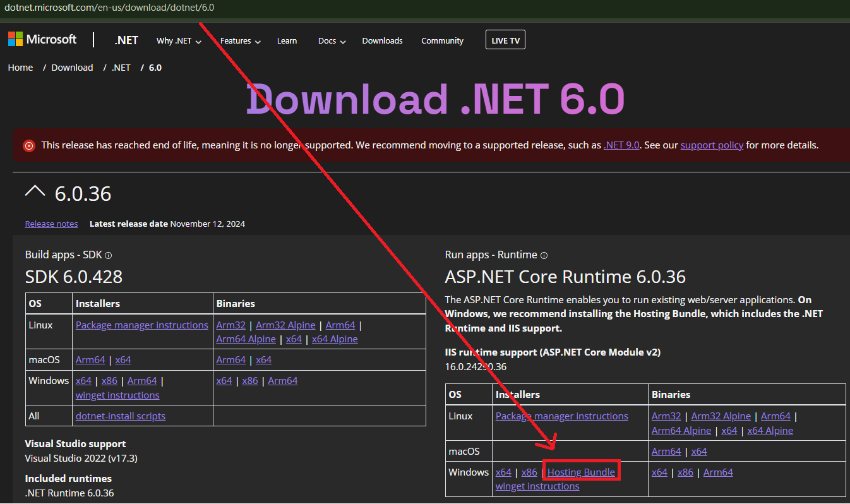
Task: Download SDK macOS x64 binary
Action: tap(263, 360)
